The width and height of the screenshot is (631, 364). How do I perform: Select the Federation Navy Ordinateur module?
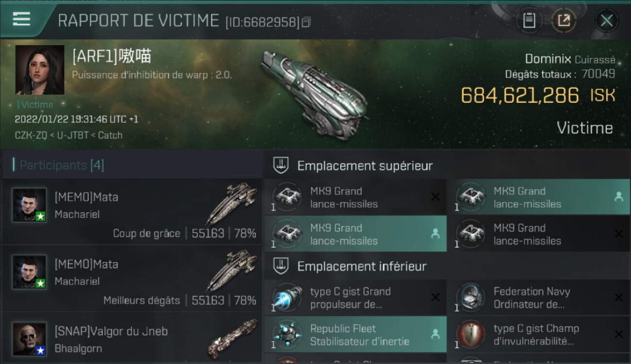539,298
